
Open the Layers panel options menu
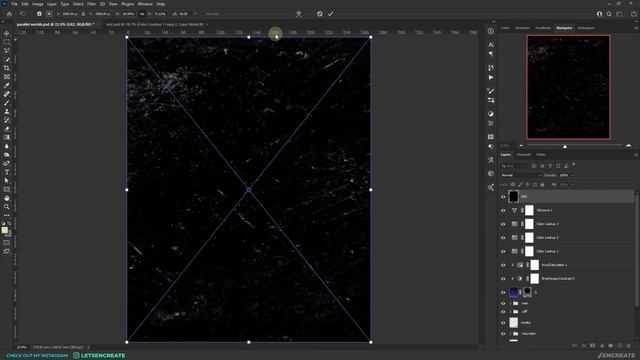636,155
